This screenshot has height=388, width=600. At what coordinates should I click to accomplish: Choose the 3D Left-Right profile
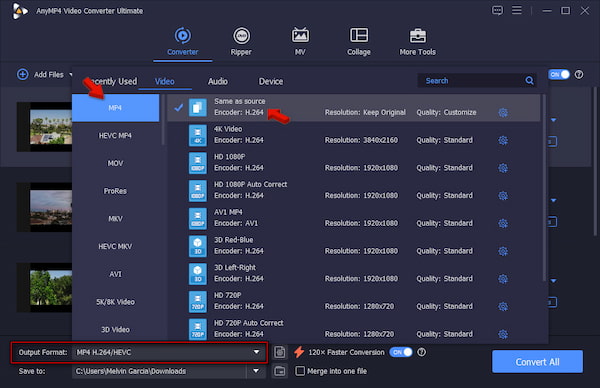pyautogui.click(x=354, y=274)
